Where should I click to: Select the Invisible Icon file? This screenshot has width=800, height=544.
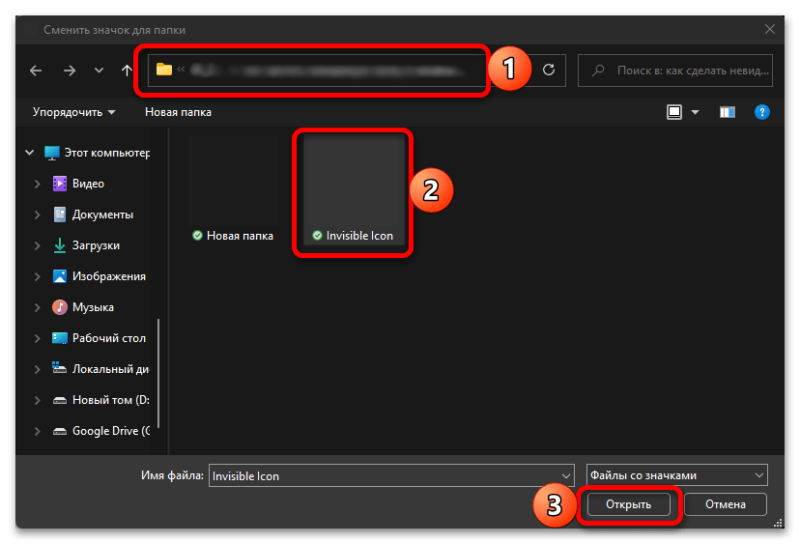point(353,190)
